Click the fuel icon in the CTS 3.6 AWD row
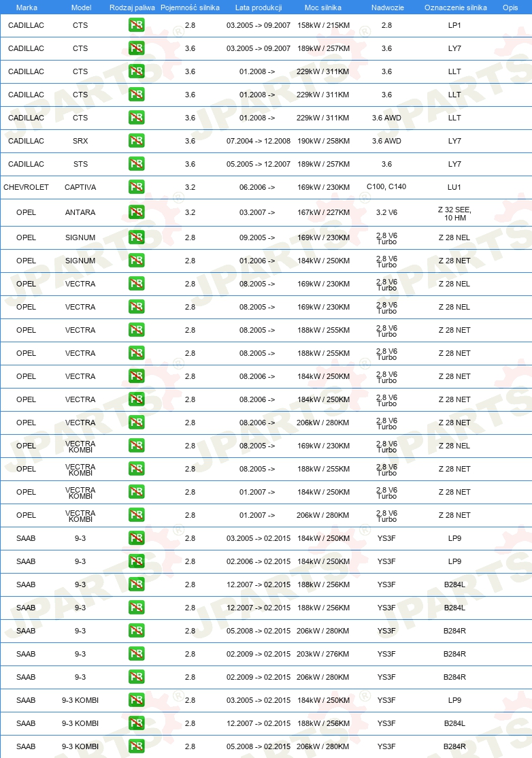 [137, 118]
